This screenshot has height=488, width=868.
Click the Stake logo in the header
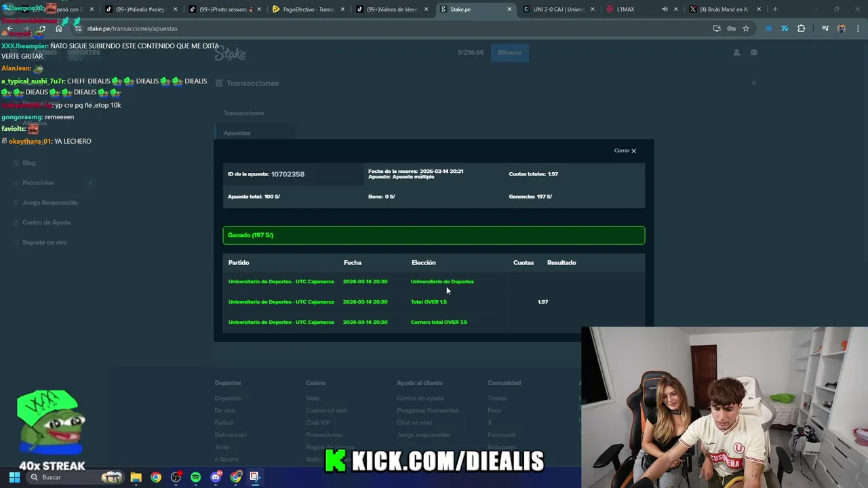point(230,54)
